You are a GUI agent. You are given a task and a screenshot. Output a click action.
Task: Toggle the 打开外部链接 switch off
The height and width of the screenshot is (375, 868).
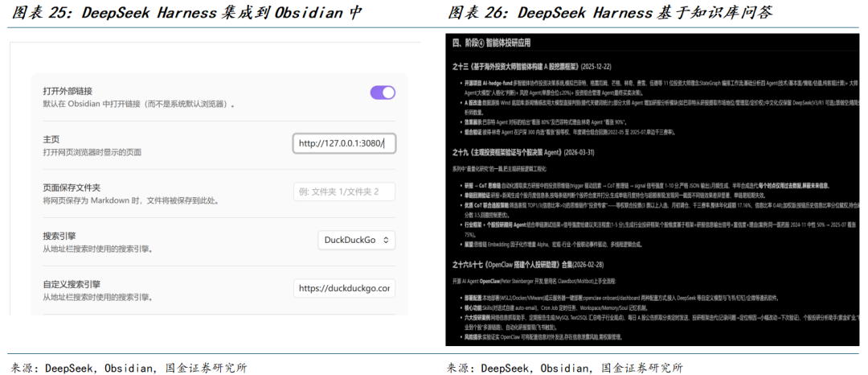tap(383, 93)
